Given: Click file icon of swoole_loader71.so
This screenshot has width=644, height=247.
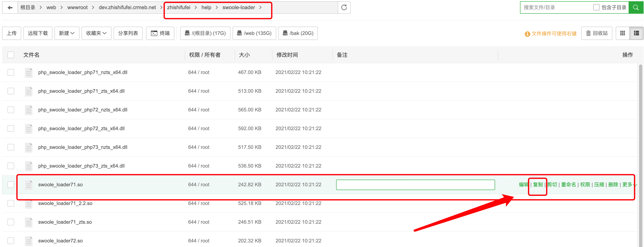Looking at the screenshot, I should click(x=29, y=185).
